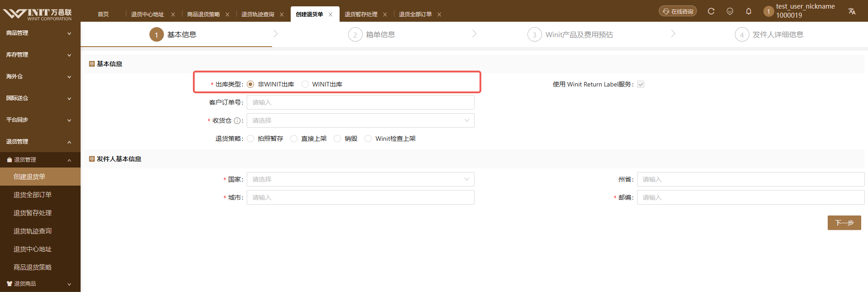Open 退货轨迹查询 in sidebar

tap(40, 231)
